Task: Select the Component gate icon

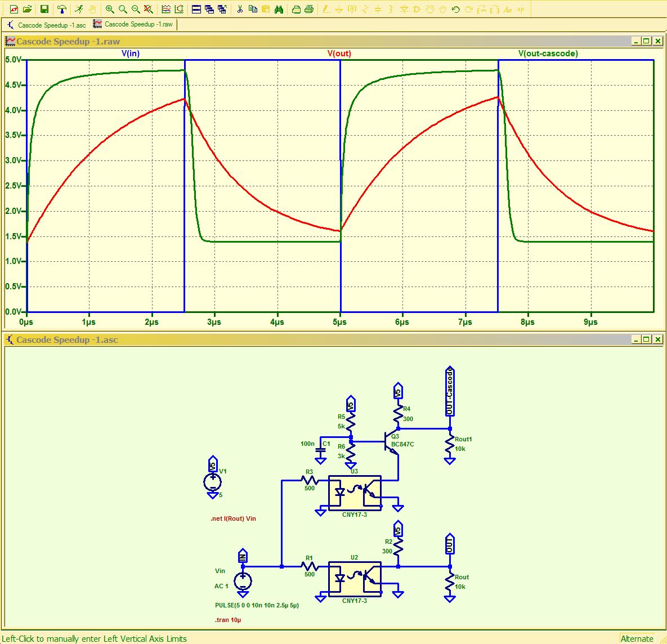Action: [x=417, y=9]
